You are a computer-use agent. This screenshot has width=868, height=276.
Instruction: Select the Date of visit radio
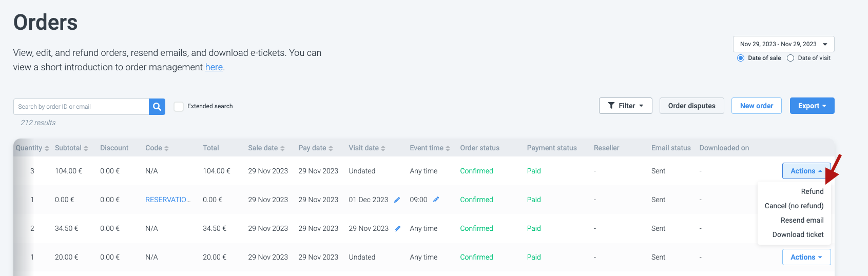click(x=790, y=58)
